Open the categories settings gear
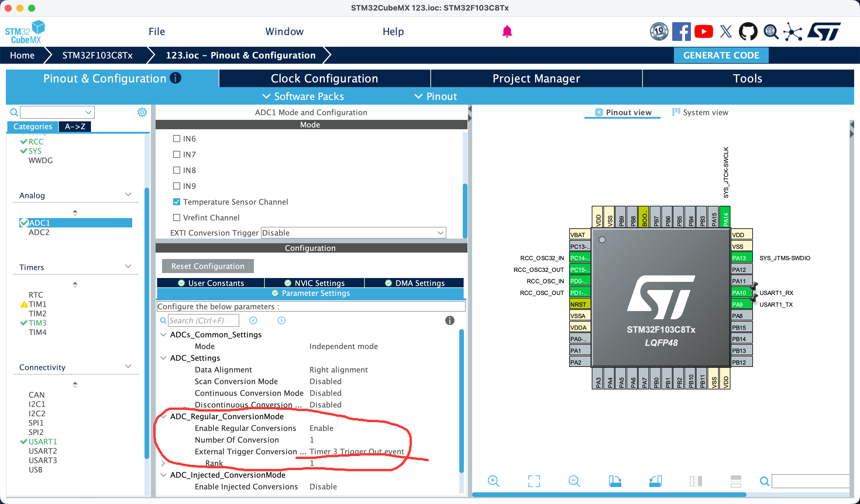The height and width of the screenshot is (504, 860). click(x=142, y=112)
